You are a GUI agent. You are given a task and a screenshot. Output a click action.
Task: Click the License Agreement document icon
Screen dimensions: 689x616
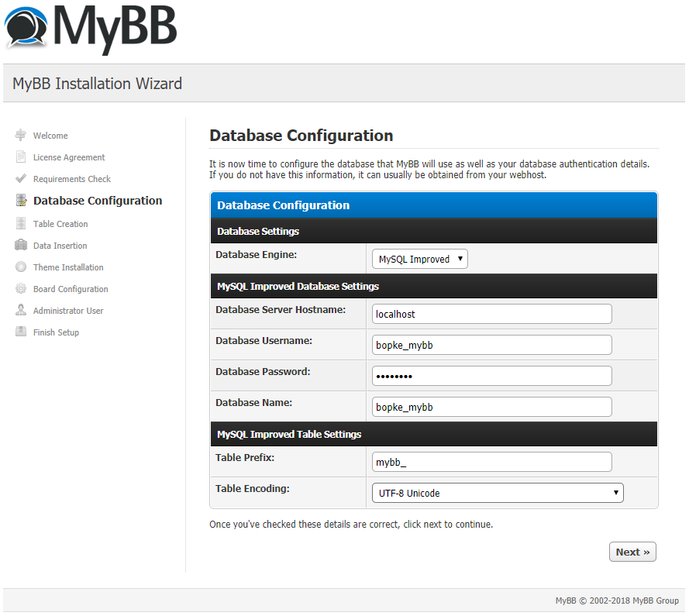coord(21,157)
